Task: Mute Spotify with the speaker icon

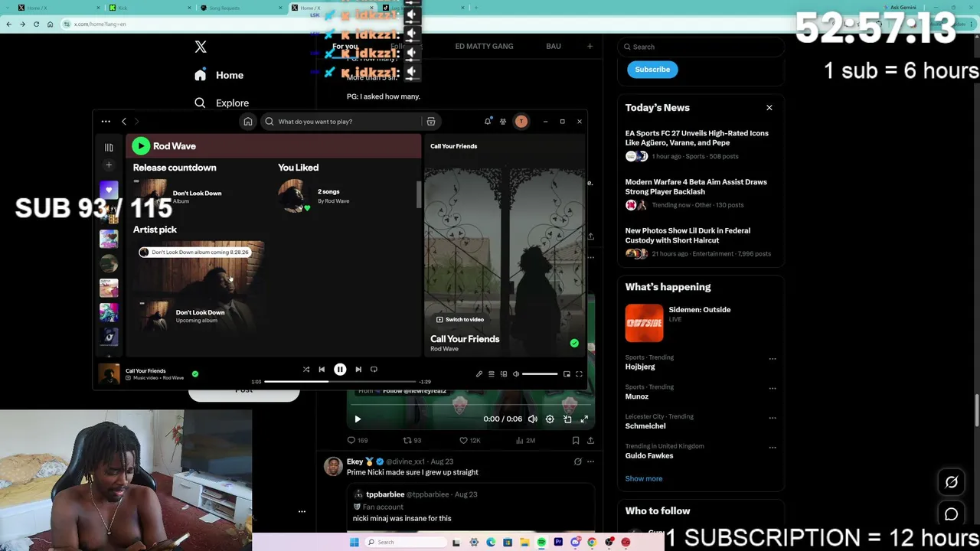Action: (516, 374)
